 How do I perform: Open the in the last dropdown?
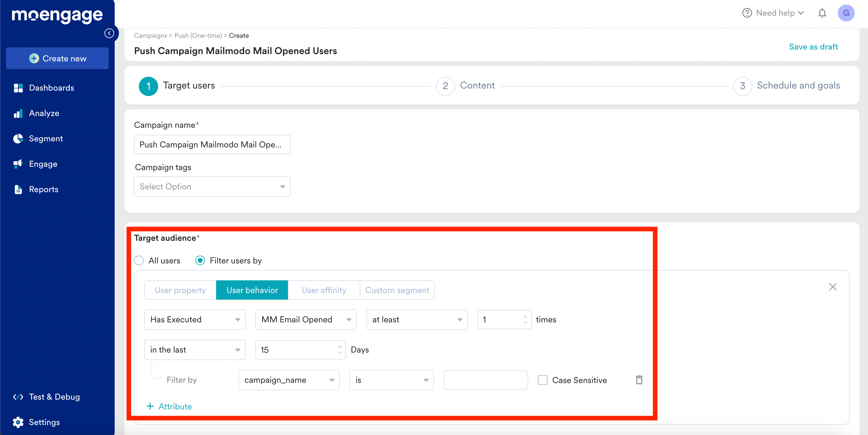[195, 350]
